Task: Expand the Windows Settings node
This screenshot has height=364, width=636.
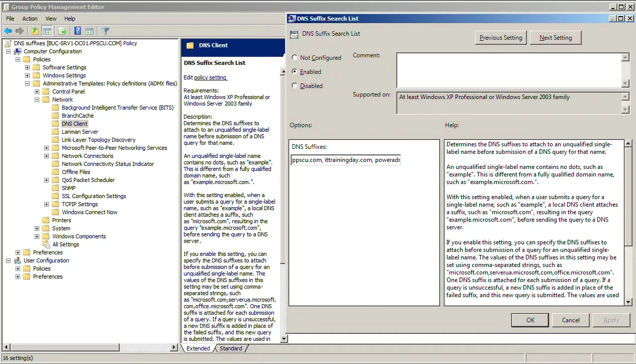Action: 28,75
